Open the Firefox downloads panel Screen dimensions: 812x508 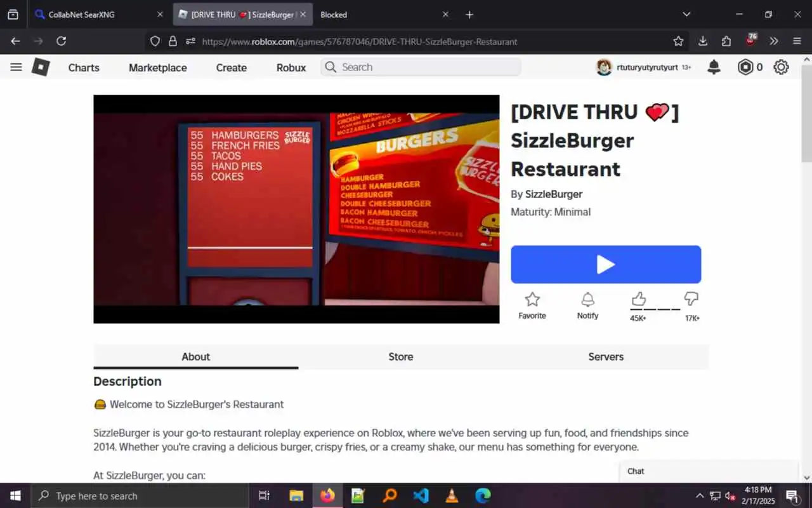(x=702, y=41)
